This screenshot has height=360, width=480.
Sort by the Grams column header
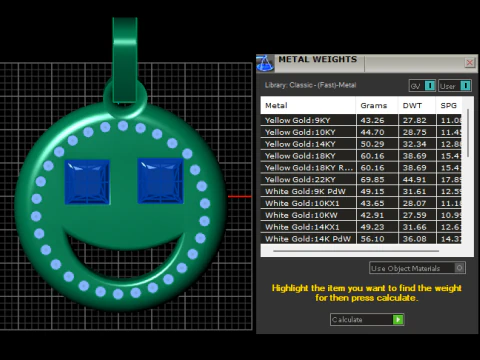(x=377, y=105)
